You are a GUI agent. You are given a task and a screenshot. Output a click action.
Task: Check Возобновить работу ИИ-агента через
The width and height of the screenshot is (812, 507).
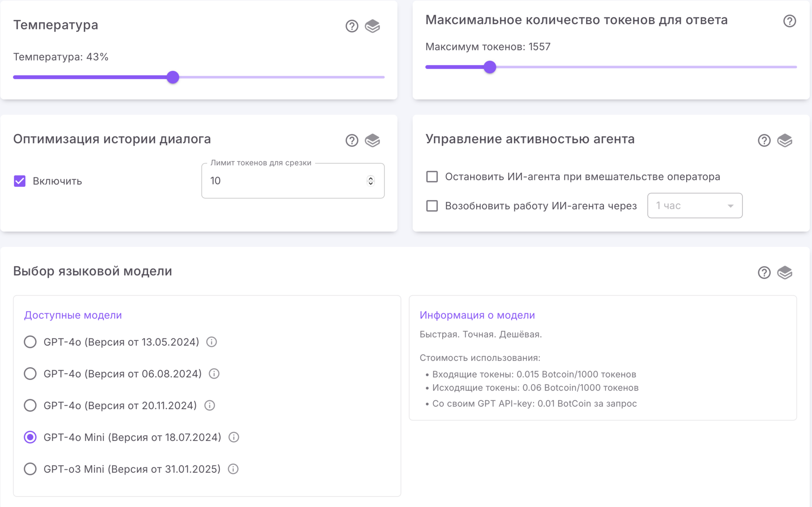(x=432, y=206)
